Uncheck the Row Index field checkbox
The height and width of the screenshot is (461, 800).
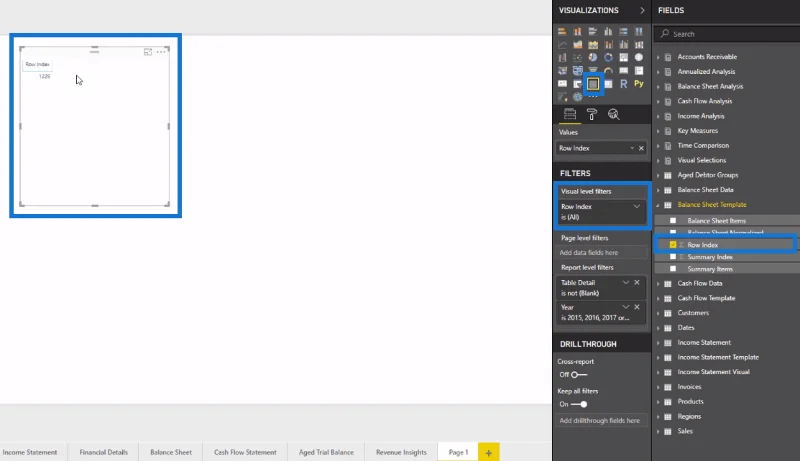point(673,245)
